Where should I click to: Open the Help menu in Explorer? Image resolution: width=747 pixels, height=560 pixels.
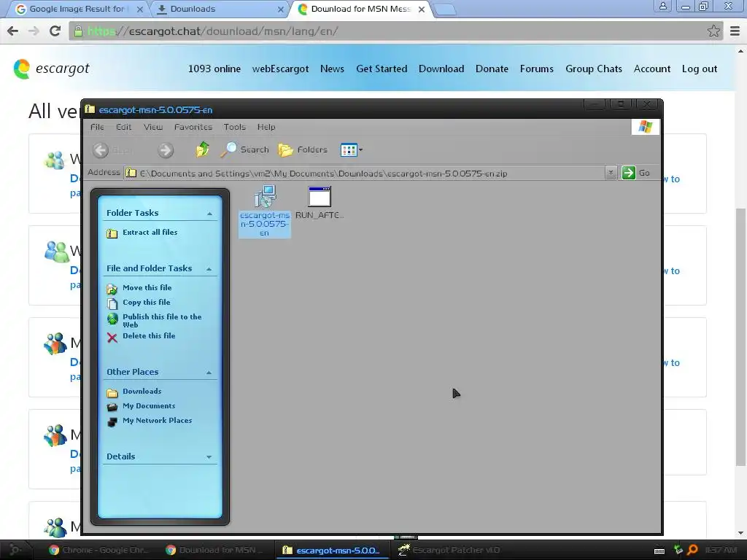[x=266, y=127]
